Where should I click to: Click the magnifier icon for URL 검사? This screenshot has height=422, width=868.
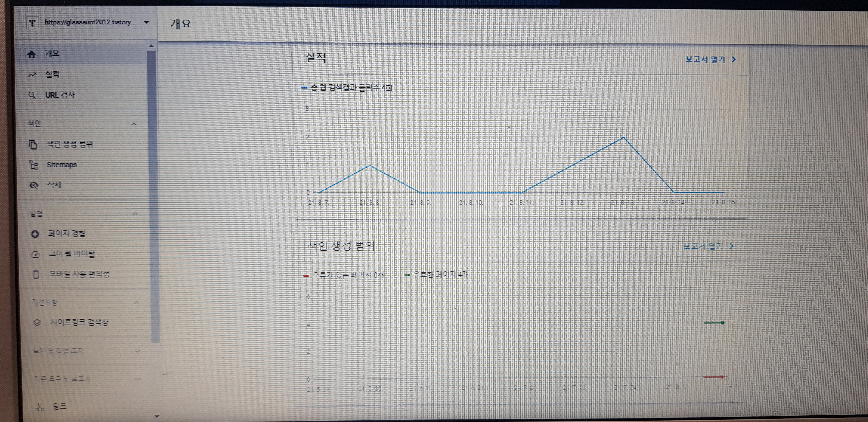click(32, 95)
